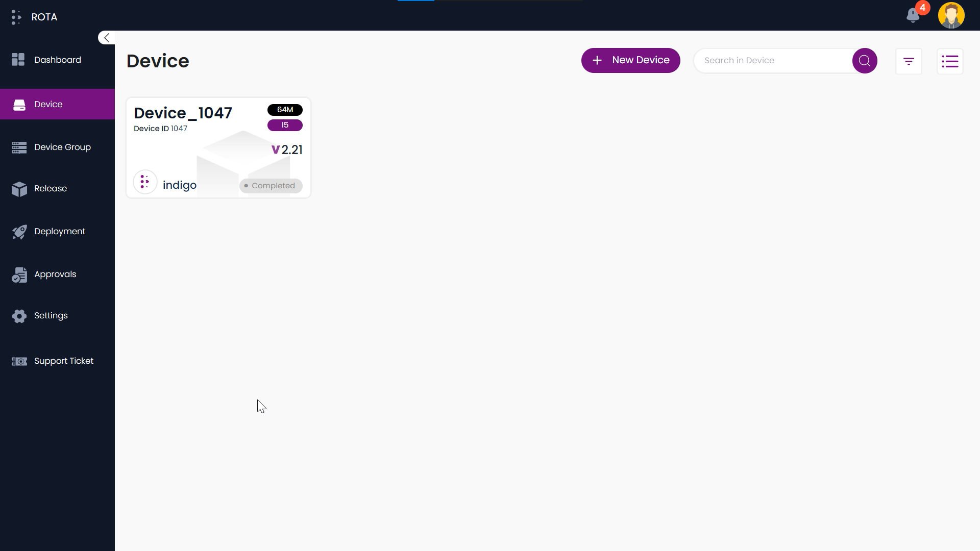This screenshot has height=551, width=980.
Task: Click the Dashboard menu item
Action: 57,59
